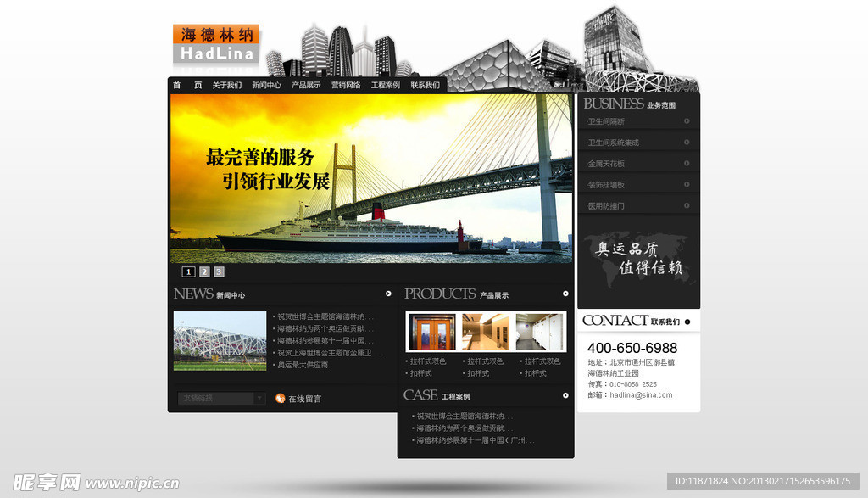The height and width of the screenshot is (498, 868).
Task: Click the NEWS section arrow icon
Action: [388, 294]
